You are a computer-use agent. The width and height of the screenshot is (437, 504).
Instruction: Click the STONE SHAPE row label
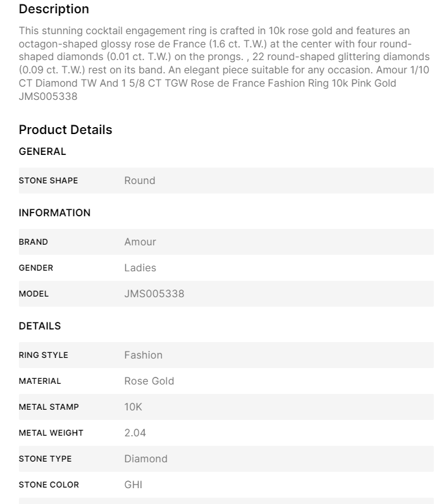[49, 181]
